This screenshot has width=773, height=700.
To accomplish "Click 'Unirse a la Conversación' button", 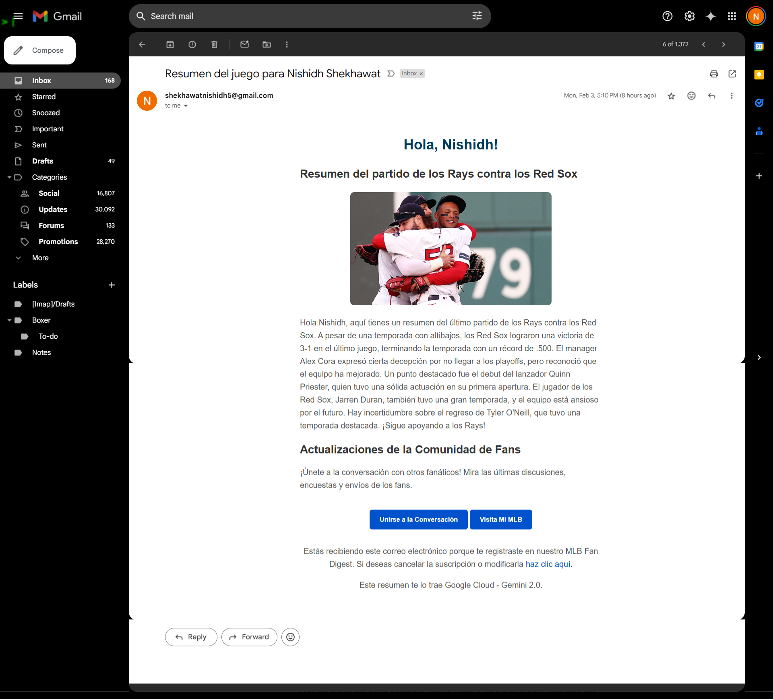I will click(x=418, y=520).
